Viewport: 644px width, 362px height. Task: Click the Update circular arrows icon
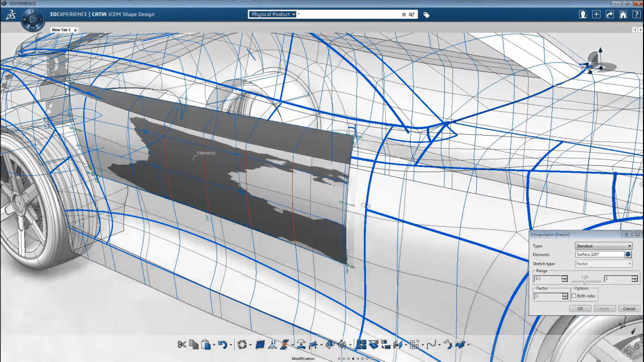242,345
